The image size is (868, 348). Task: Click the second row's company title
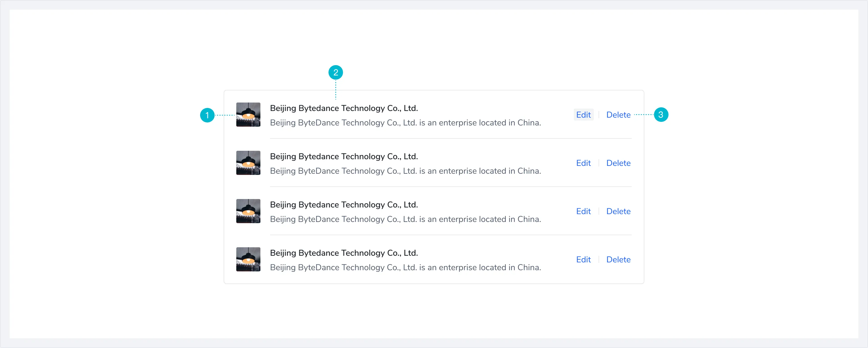point(344,156)
